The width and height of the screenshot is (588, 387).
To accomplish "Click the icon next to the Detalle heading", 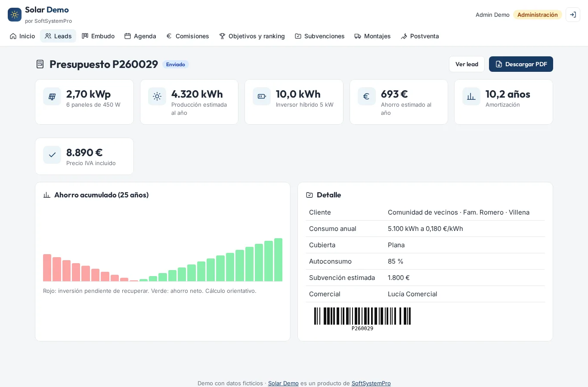I will point(309,195).
